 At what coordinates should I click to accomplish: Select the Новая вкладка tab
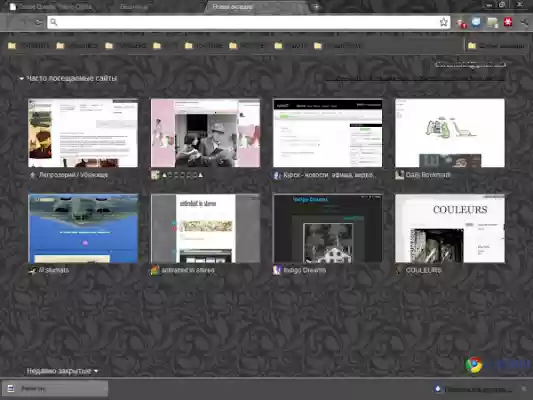[256, 7]
